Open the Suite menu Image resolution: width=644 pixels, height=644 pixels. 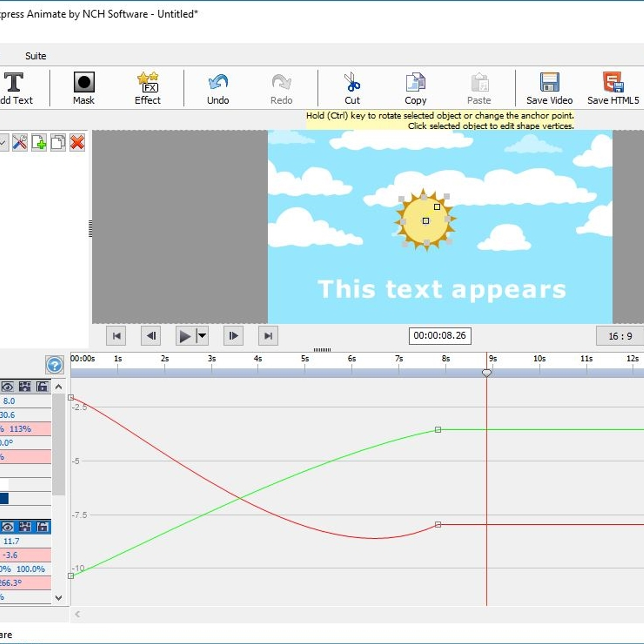[35, 56]
